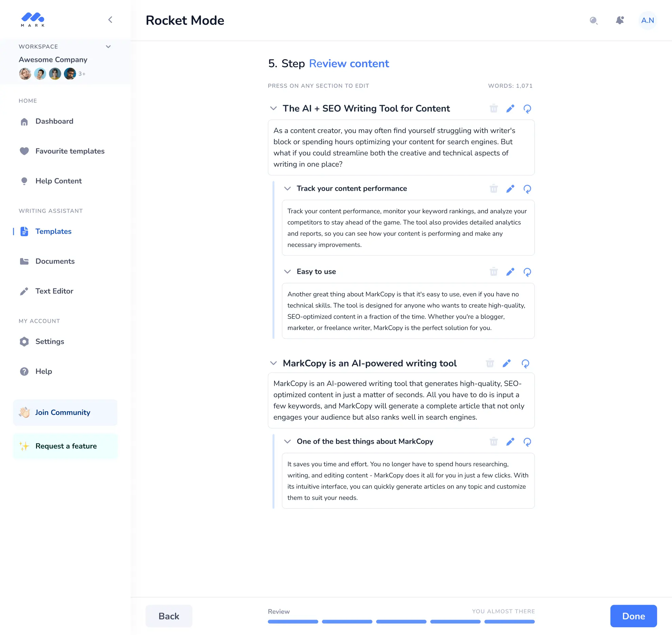Open Templates in the sidebar
The height and width of the screenshot is (635, 672).
click(53, 231)
